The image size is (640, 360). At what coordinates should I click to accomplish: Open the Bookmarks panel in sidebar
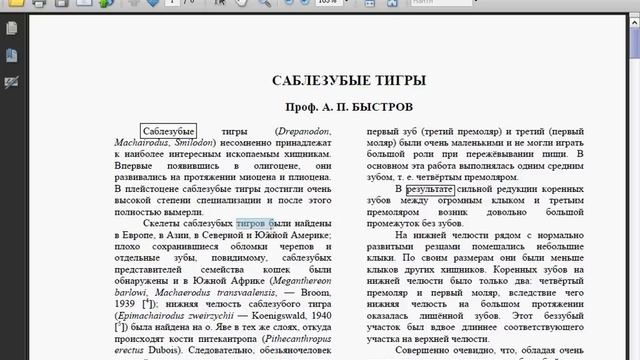coord(11,55)
